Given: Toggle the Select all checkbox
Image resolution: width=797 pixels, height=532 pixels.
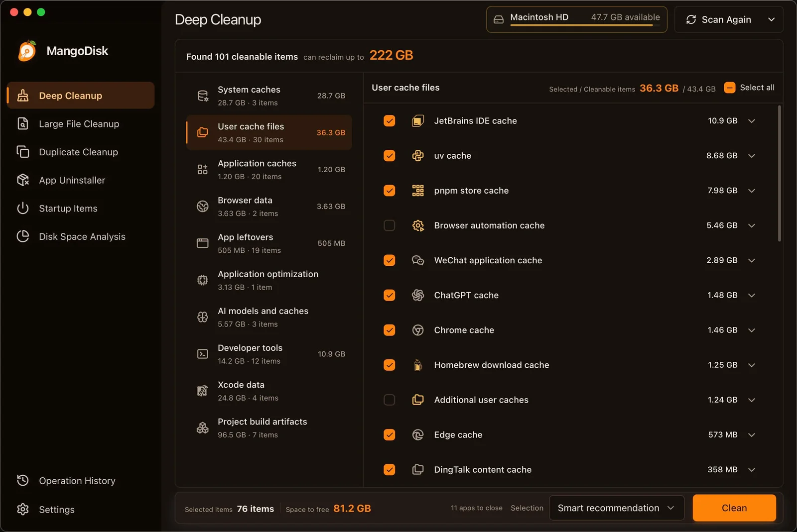Looking at the screenshot, I should point(730,88).
